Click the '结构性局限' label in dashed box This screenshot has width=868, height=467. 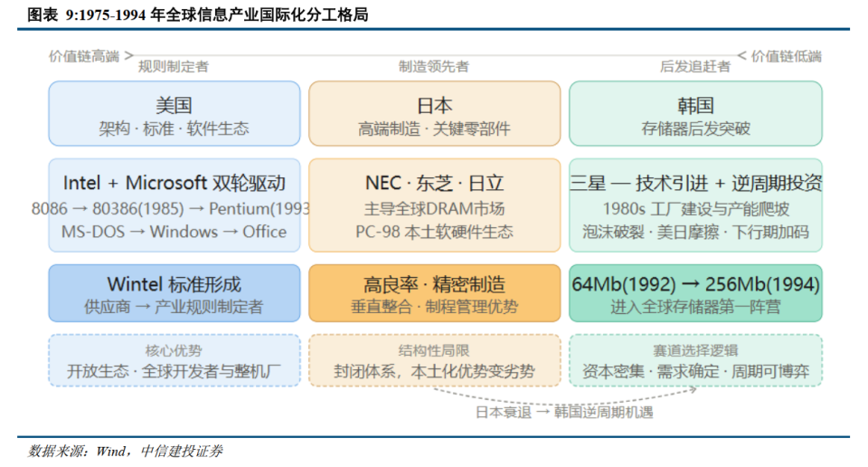[435, 350]
